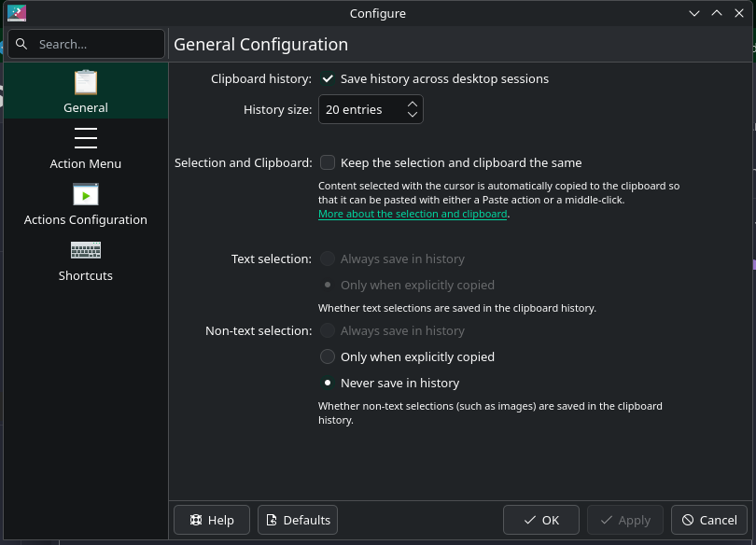This screenshot has height=545, width=756.
Task: Enable Keep the selection and clipboard the same
Action: pos(328,162)
